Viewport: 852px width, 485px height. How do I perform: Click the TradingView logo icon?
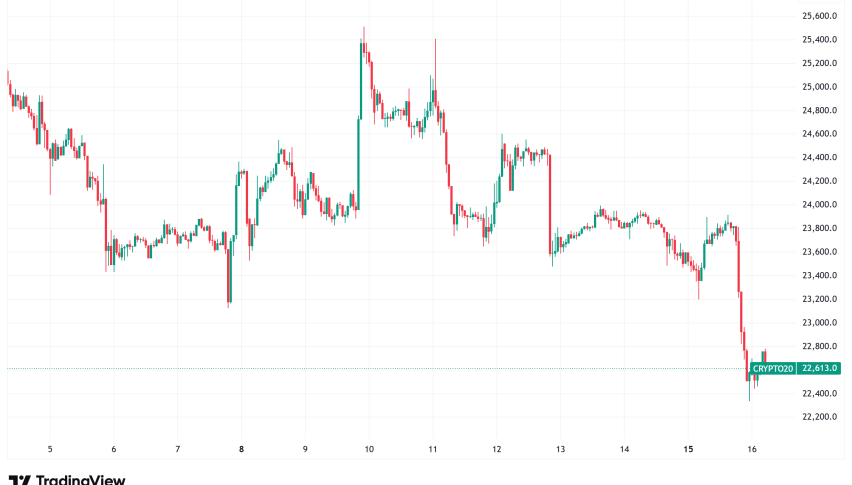pyautogui.click(x=19, y=480)
